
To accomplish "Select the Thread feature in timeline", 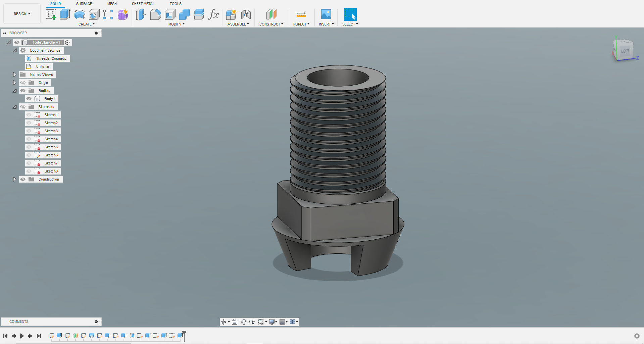I will point(132,336).
